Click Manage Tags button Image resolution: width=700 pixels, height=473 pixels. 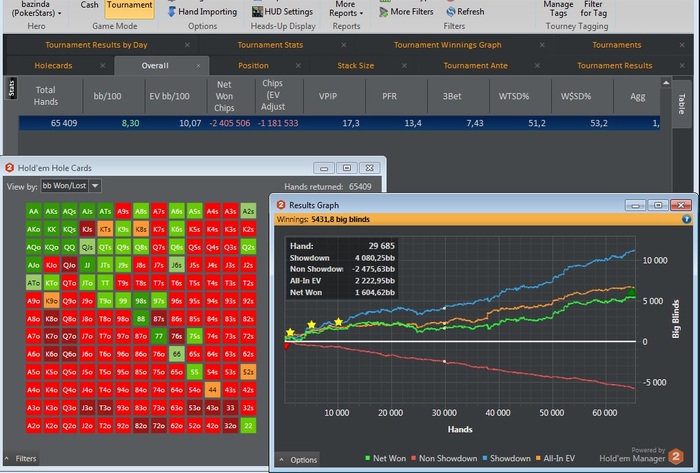click(558, 8)
